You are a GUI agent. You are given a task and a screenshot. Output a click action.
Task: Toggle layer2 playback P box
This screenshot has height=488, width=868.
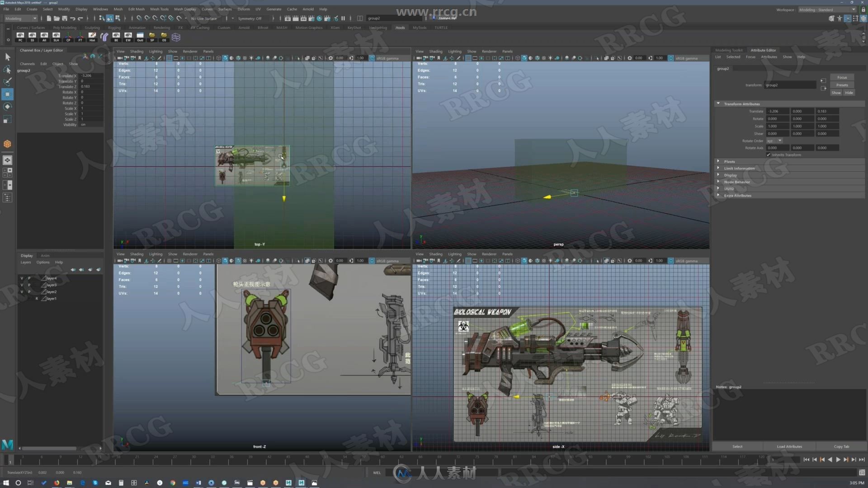pyautogui.click(x=29, y=291)
